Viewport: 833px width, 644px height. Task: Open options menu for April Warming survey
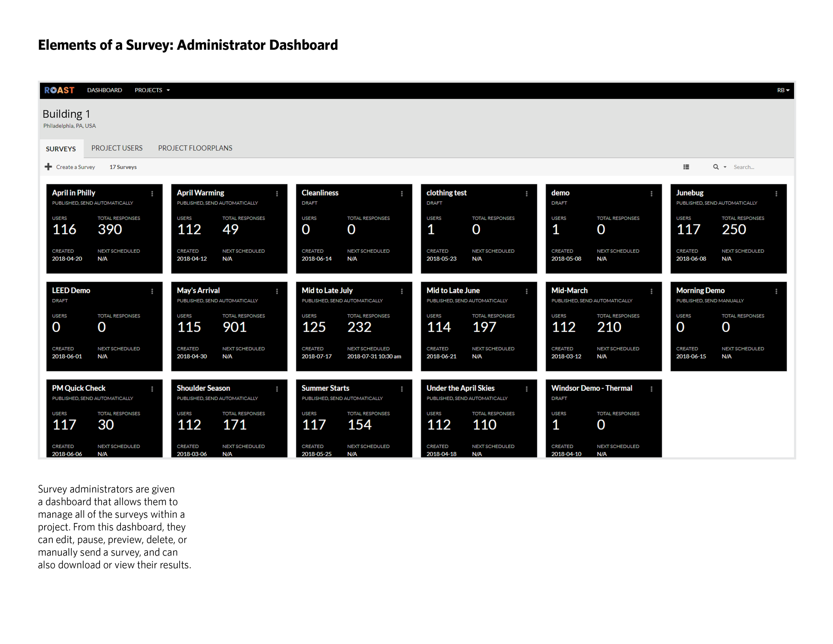[x=277, y=194]
